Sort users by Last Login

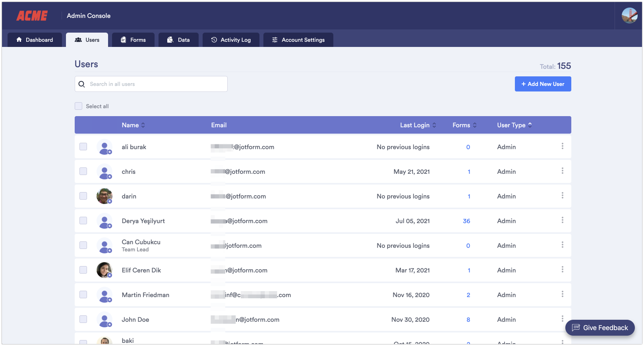[x=418, y=125]
